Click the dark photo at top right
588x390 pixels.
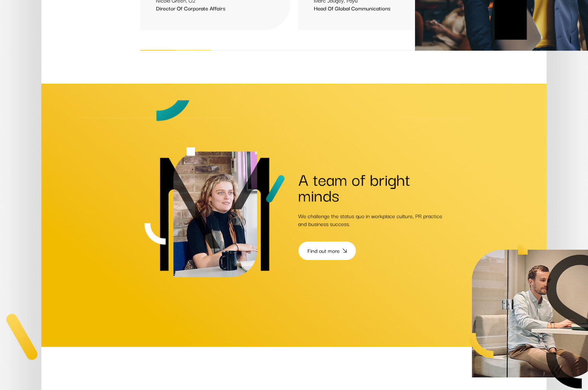[501, 25]
